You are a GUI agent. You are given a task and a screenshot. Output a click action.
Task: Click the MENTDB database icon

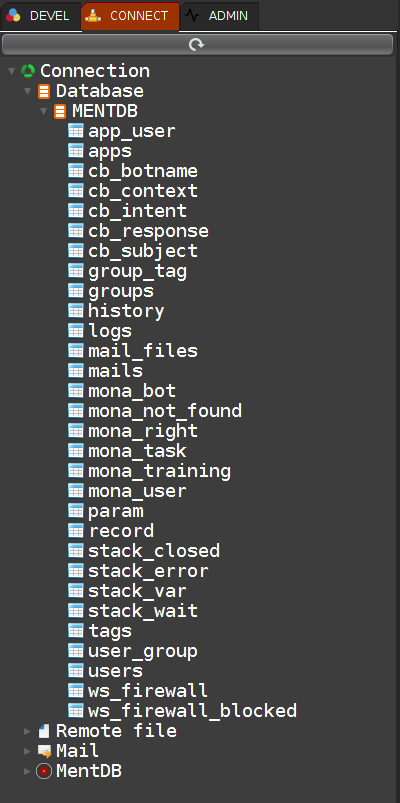pyautogui.click(x=60, y=112)
